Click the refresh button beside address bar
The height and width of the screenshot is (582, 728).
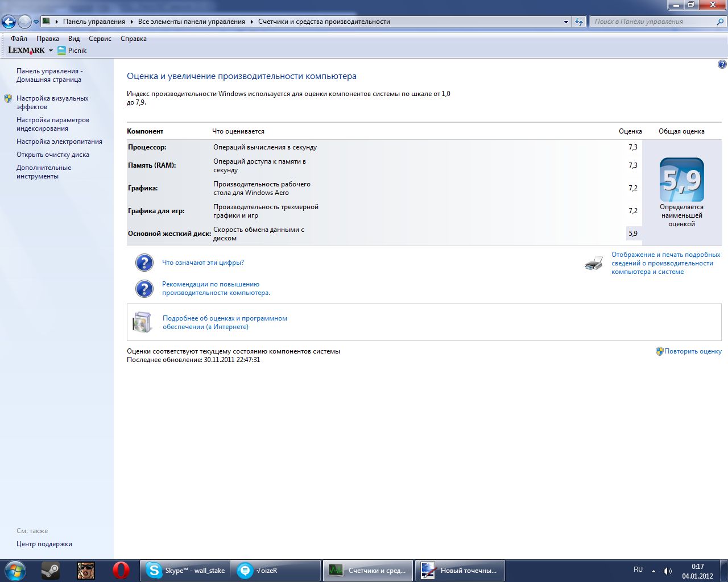579,22
